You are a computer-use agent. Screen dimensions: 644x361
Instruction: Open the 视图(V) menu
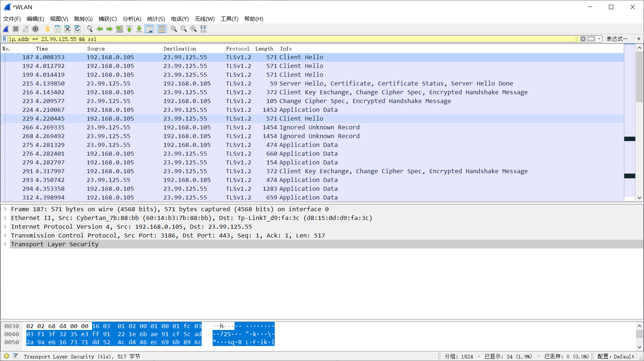(59, 19)
